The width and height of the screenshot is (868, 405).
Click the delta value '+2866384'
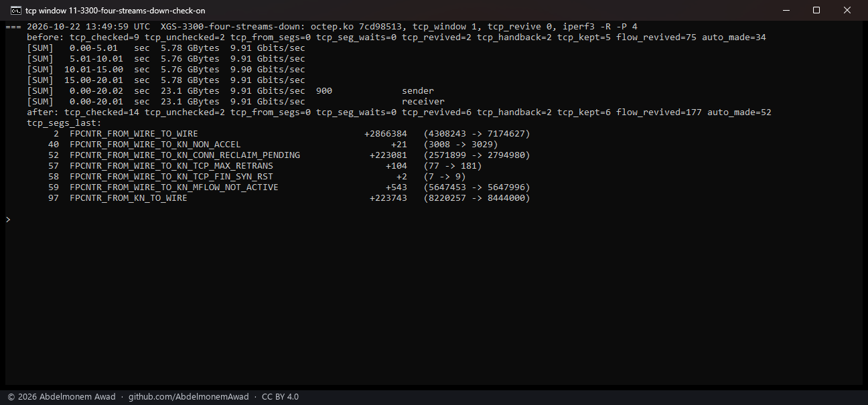pos(386,134)
